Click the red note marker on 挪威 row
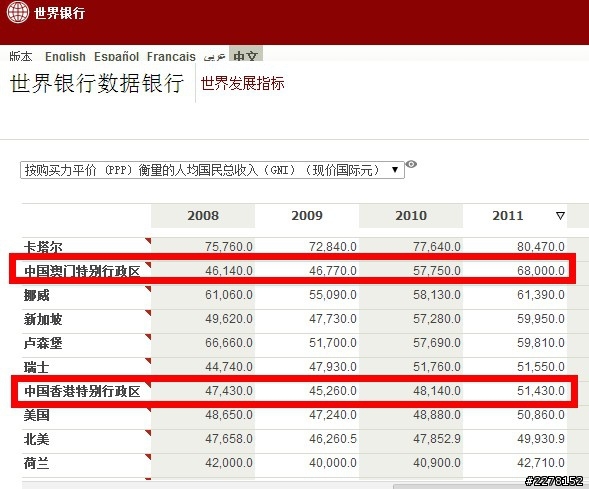589x489 pixels. tap(148, 289)
